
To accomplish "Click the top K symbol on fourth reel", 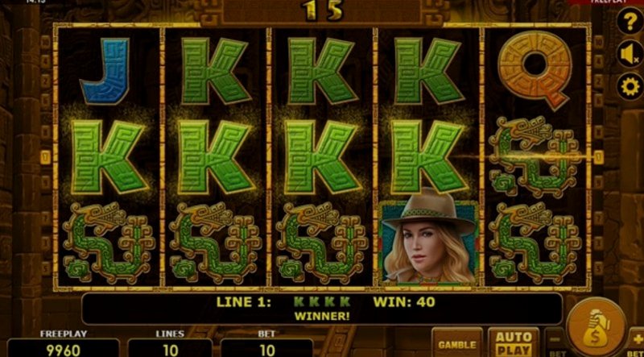I will coord(427,71).
